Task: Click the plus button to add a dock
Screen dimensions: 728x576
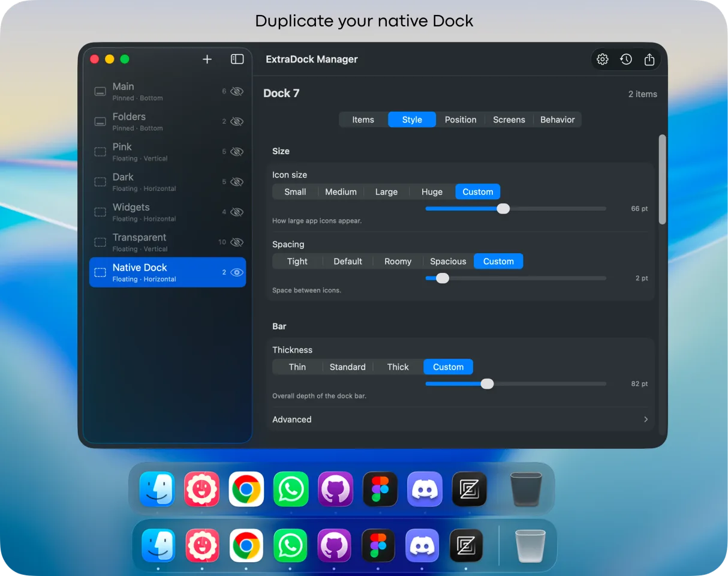Action: pyautogui.click(x=207, y=59)
